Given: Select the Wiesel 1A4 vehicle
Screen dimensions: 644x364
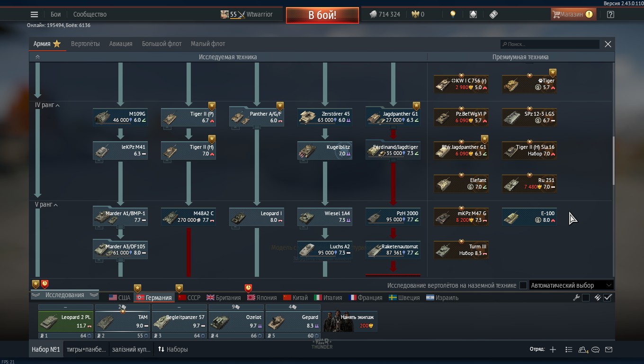Looking at the screenshot, I should 325,217.
